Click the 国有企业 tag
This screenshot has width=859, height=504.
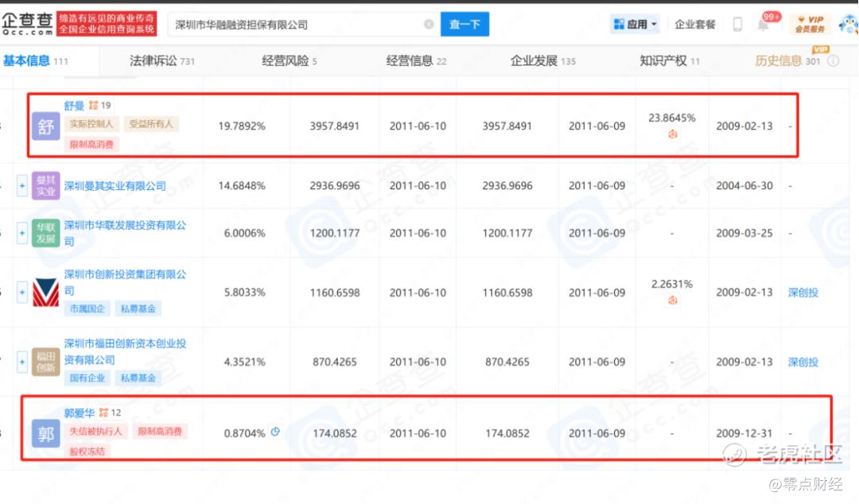87,378
